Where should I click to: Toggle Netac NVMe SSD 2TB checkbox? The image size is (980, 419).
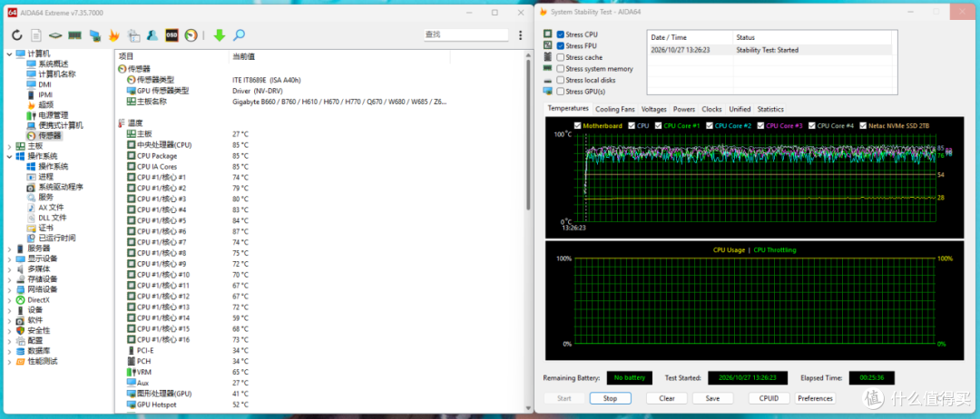pyautogui.click(x=863, y=125)
